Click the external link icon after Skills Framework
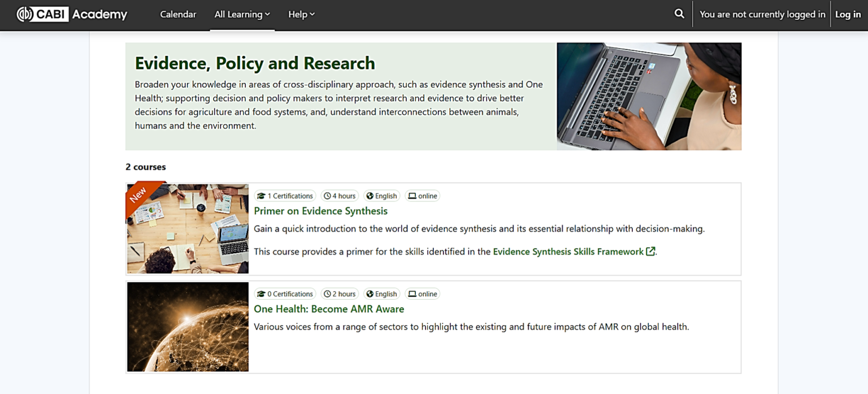868x394 pixels. pos(650,251)
